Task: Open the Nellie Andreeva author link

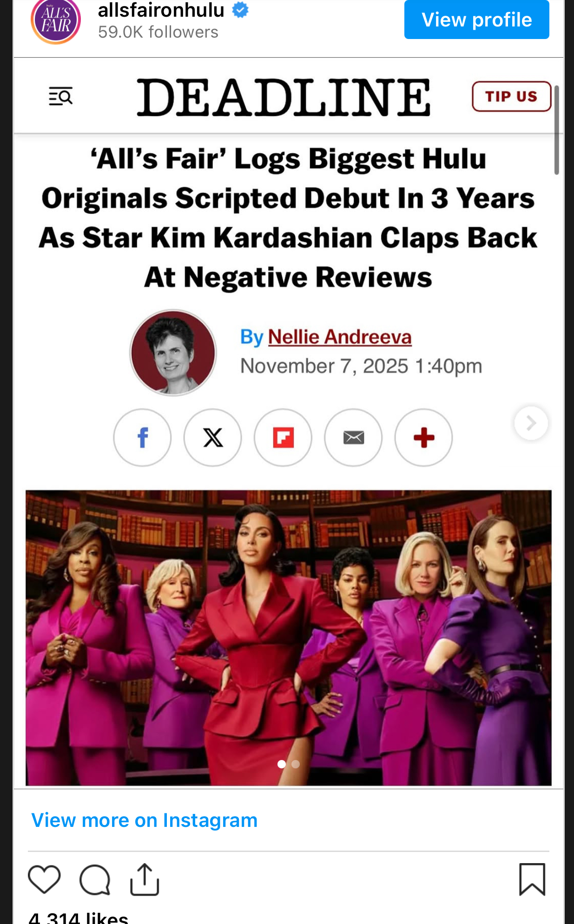Action: click(x=340, y=337)
